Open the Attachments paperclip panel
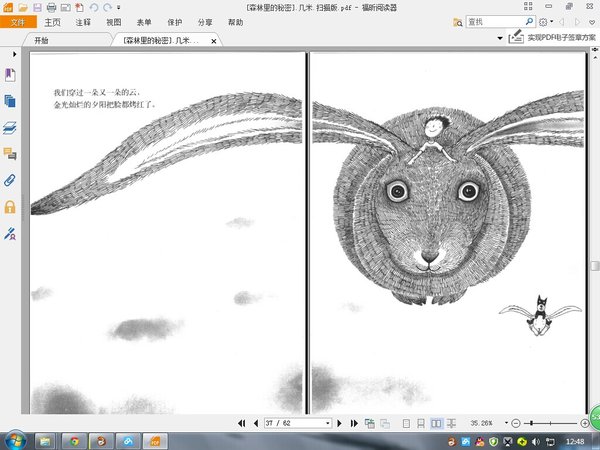The height and width of the screenshot is (450, 600). click(10, 180)
